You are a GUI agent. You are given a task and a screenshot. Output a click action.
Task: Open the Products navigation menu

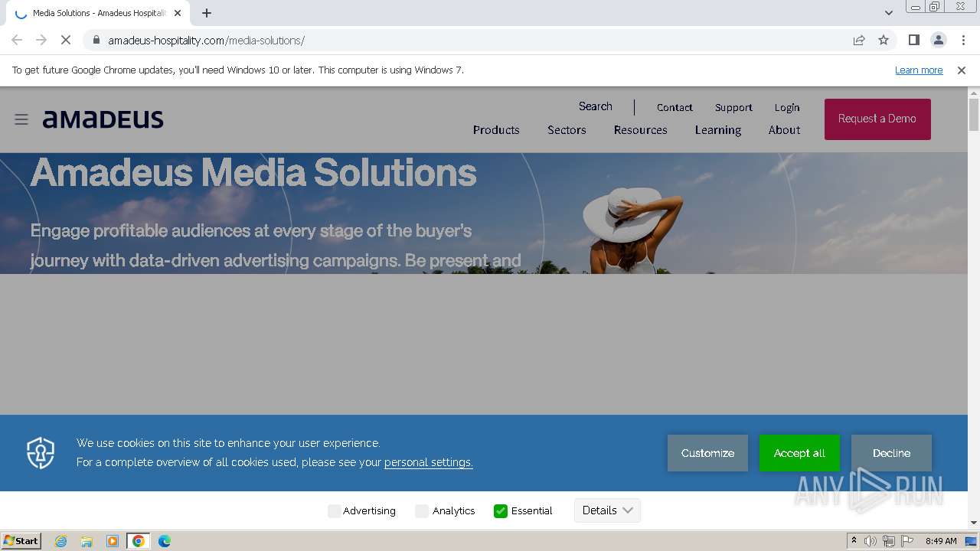[x=496, y=130]
